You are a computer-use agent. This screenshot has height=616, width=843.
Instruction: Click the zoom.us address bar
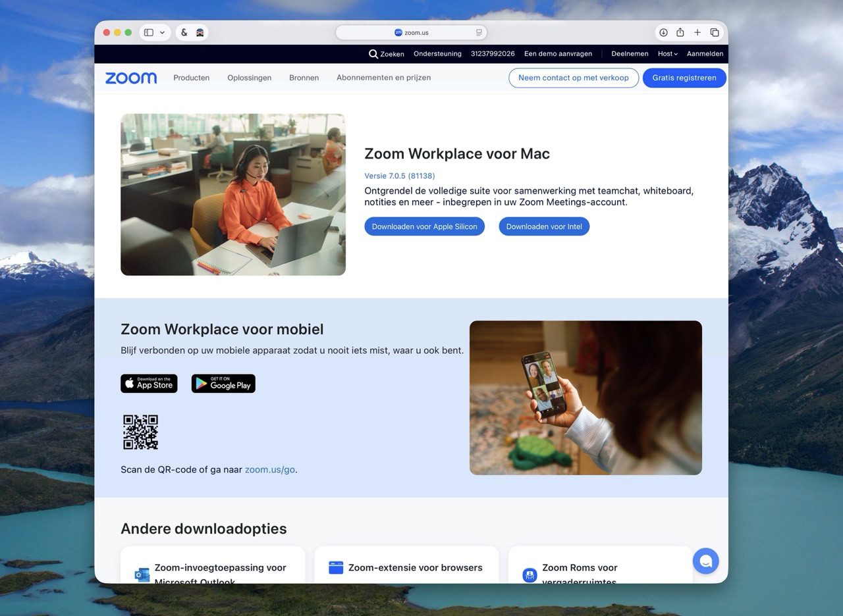point(411,32)
